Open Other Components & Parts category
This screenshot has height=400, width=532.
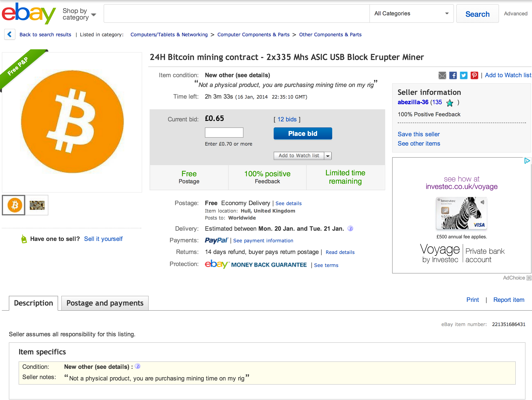tap(330, 35)
